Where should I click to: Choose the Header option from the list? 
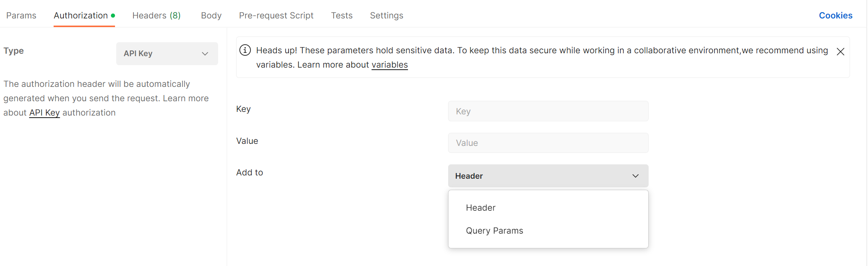pos(480,208)
